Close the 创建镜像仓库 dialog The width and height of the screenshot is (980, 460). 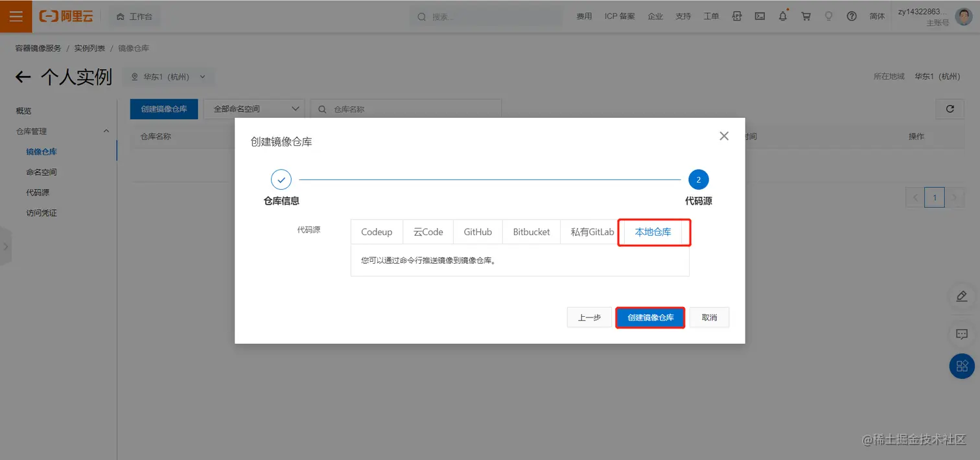click(x=724, y=136)
